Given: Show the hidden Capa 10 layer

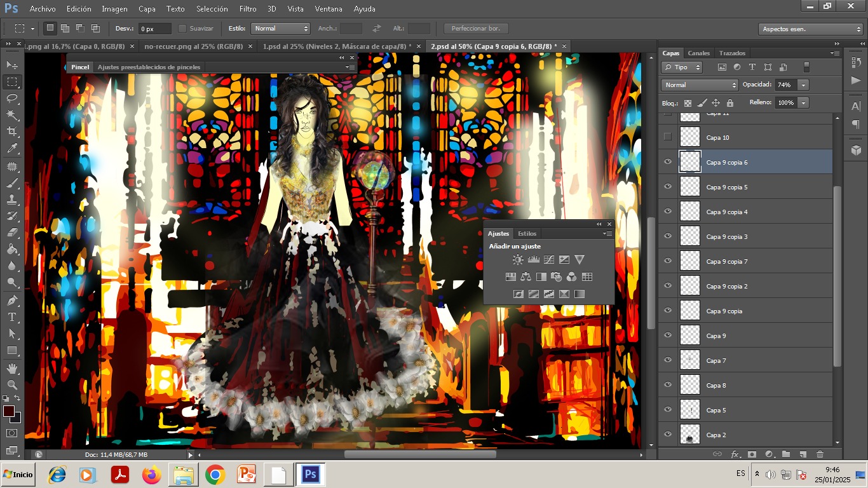Looking at the screenshot, I should 667,137.
